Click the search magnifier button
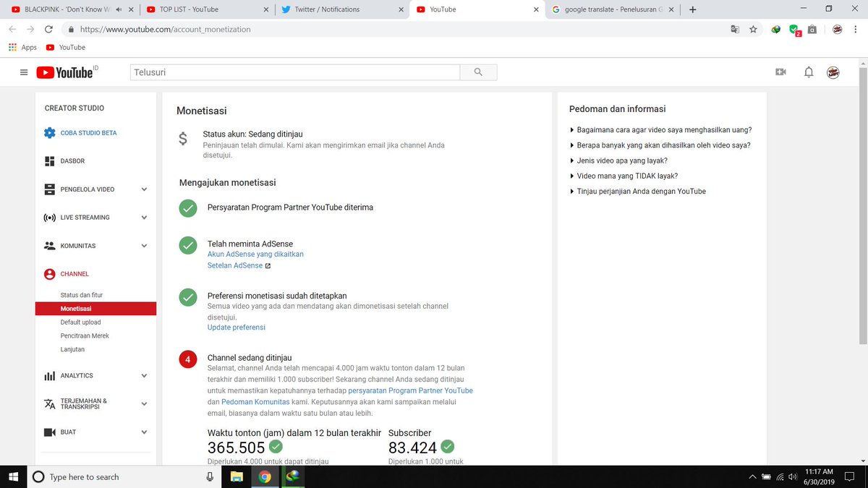Image resolution: width=868 pixels, height=488 pixels. [478, 72]
